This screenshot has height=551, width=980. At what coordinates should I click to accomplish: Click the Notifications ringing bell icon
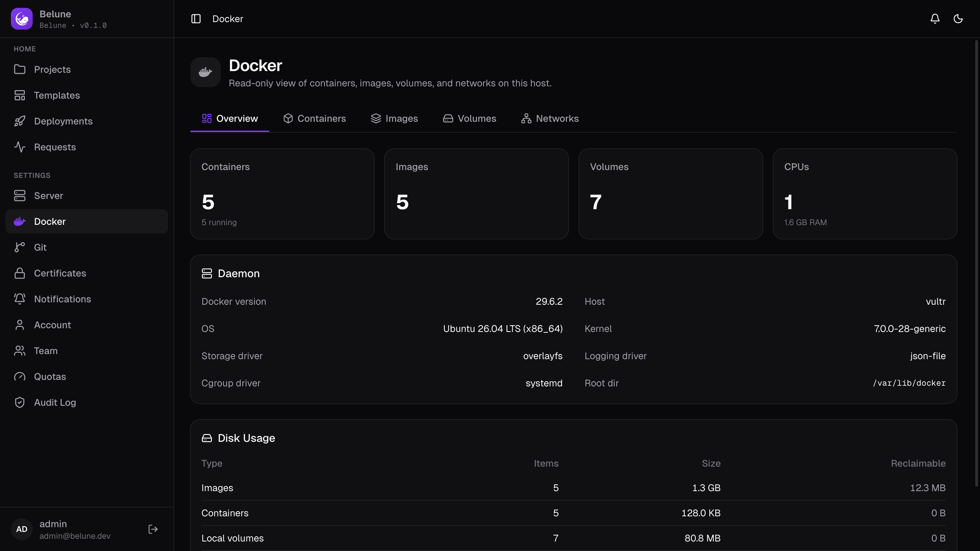20,299
